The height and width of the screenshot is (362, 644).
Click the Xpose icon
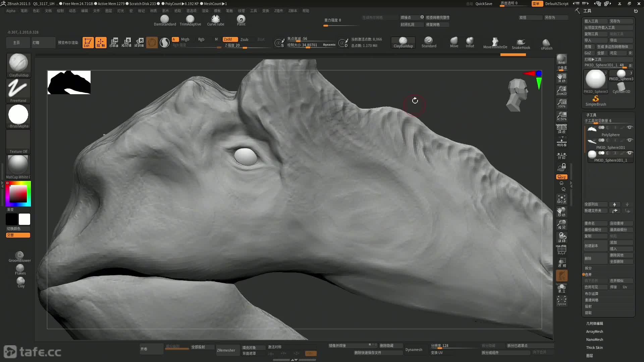click(x=561, y=300)
